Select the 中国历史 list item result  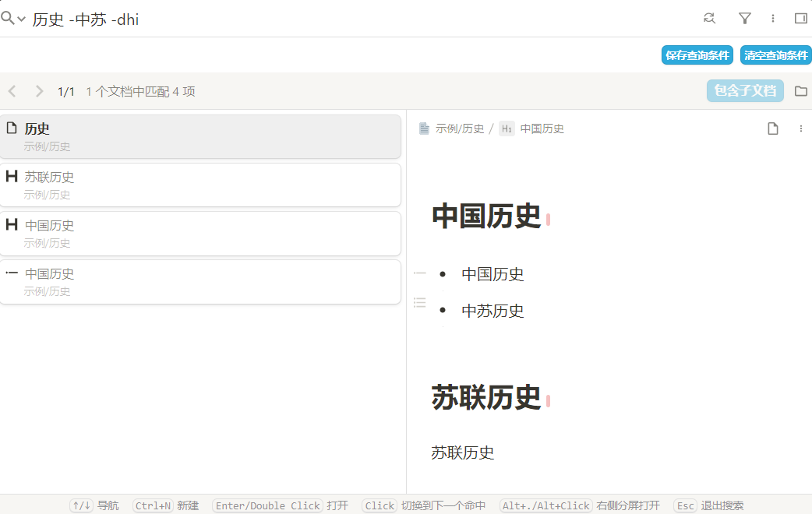click(x=200, y=282)
